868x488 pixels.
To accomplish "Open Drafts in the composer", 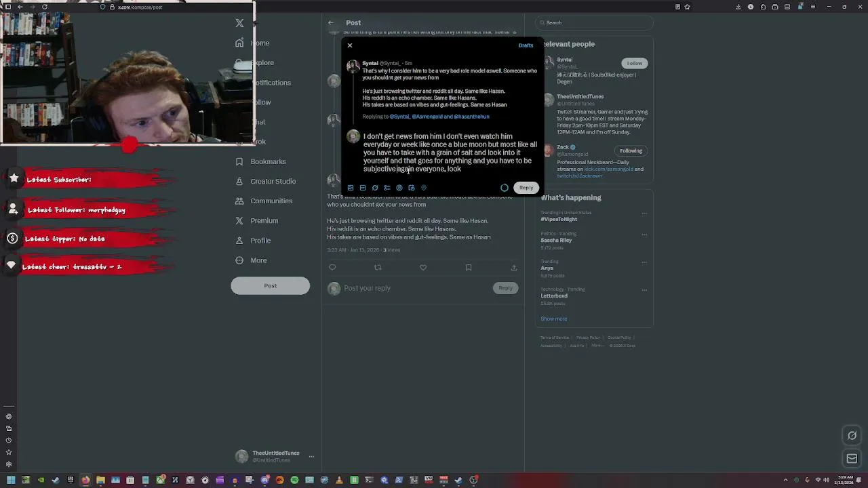I will (526, 45).
